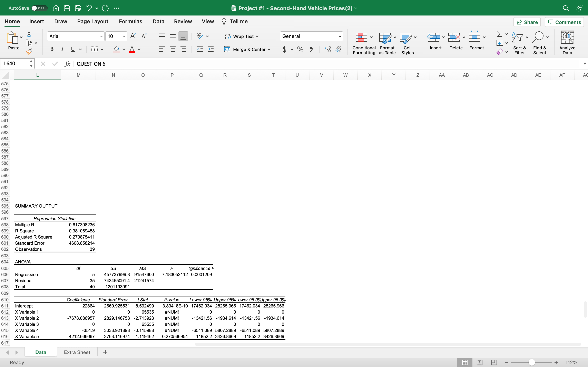Click the Cut scissors icon

click(29, 34)
